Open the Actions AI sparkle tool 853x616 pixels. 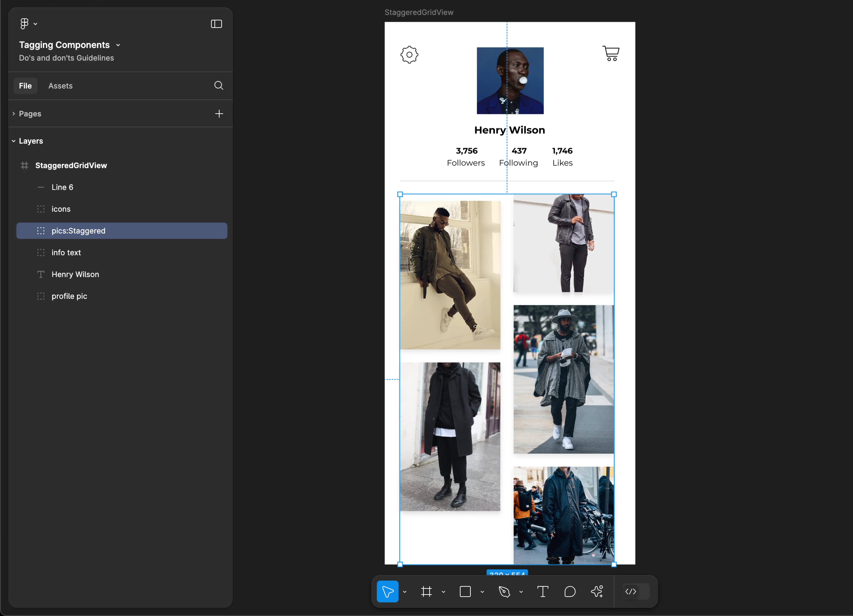point(597,591)
